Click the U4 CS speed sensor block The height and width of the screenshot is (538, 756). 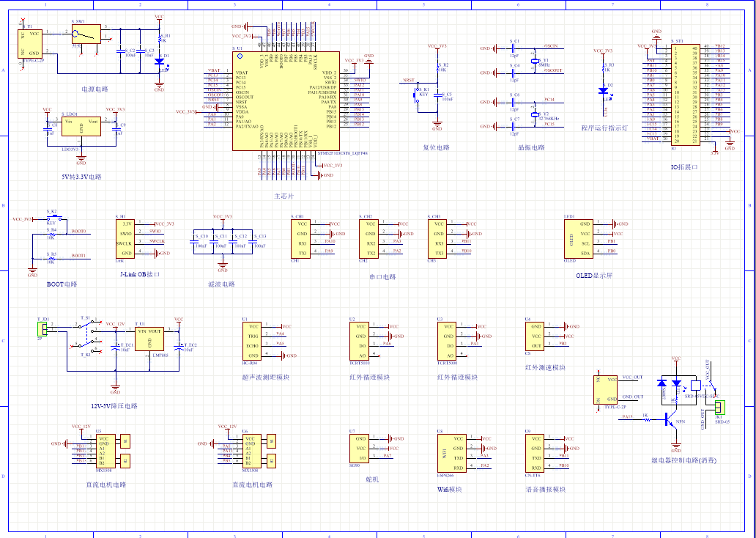(x=535, y=336)
